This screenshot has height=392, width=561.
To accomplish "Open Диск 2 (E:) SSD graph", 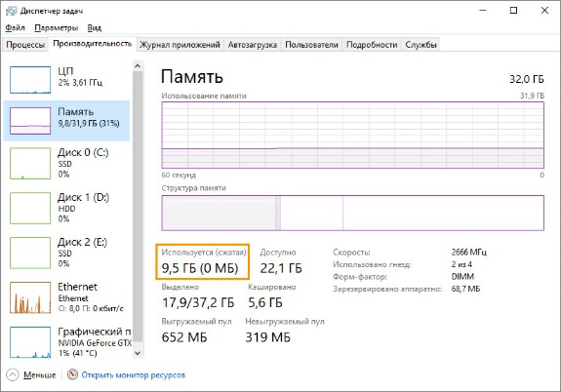I will point(30,253).
